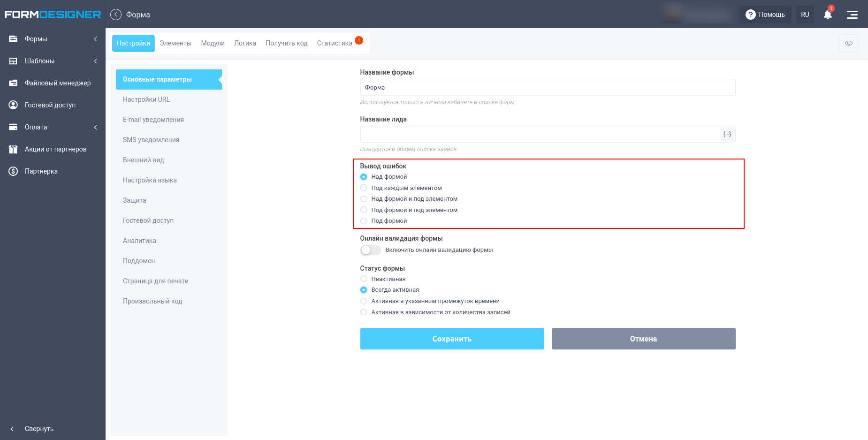Open Акции от партнеров via gift icon

(x=55, y=149)
